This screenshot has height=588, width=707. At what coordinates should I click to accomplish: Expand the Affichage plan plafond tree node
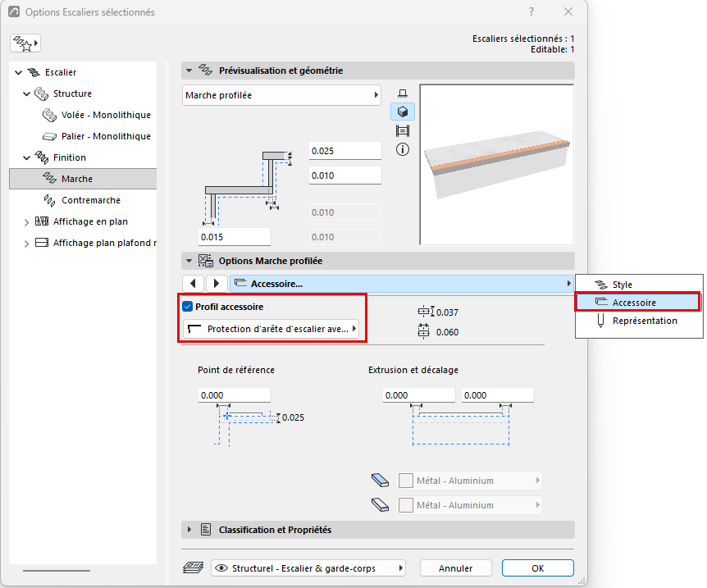(26, 244)
